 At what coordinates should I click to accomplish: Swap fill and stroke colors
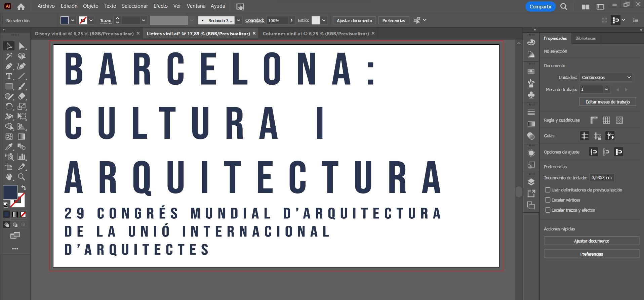click(24, 187)
